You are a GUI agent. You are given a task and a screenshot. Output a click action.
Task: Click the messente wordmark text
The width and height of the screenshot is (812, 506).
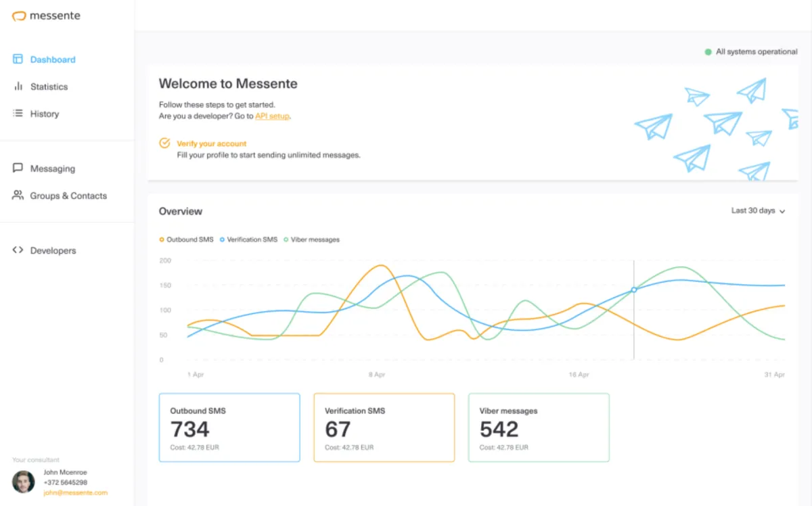click(x=55, y=16)
